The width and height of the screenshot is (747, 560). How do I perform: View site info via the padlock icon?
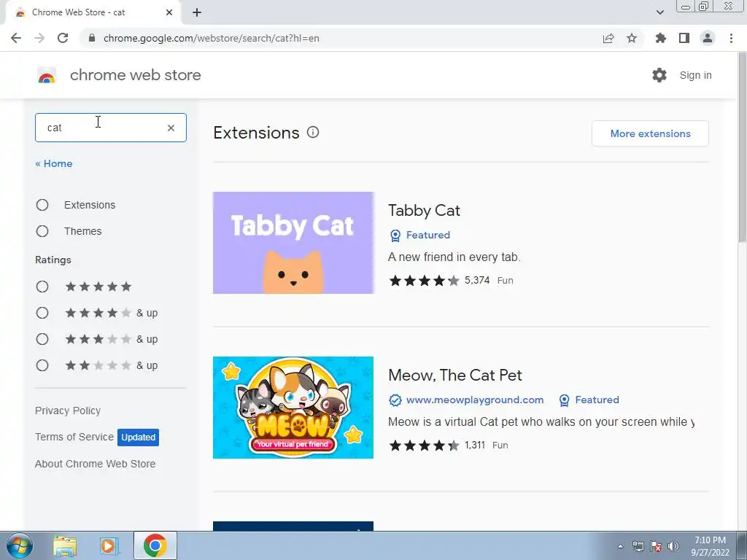(x=92, y=38)
